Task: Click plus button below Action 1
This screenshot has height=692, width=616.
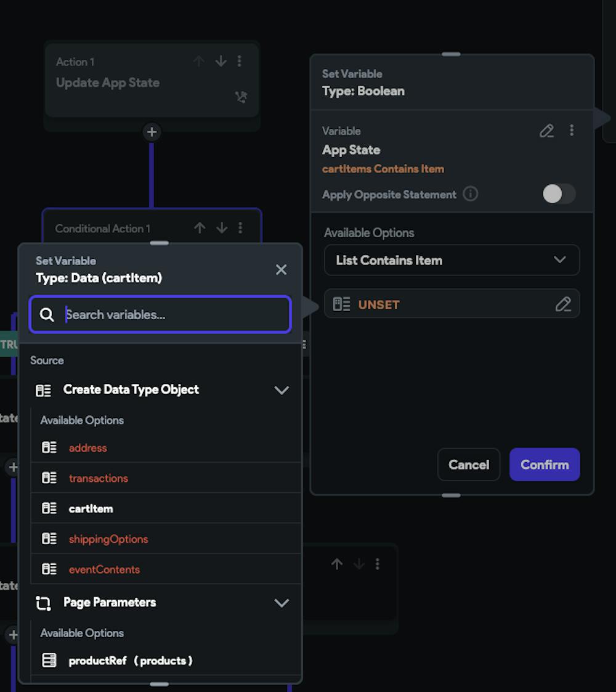Action: [x=152, y=132]
